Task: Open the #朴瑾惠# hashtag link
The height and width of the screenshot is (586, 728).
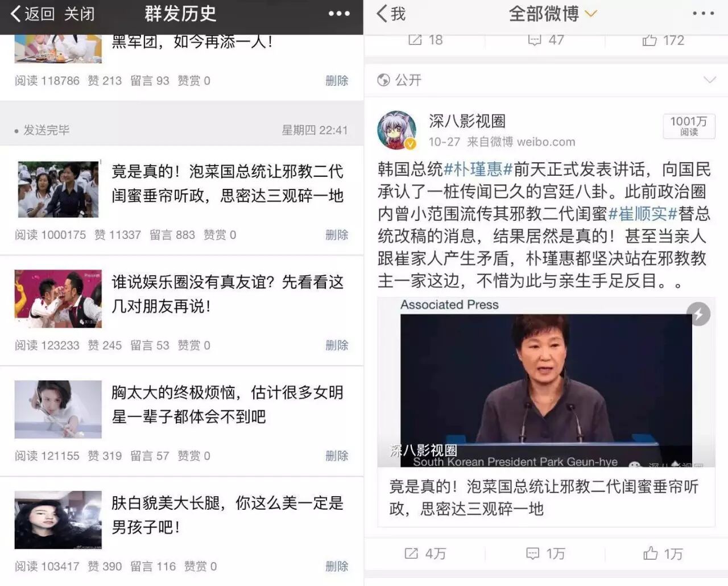Action: coord(478,169)
